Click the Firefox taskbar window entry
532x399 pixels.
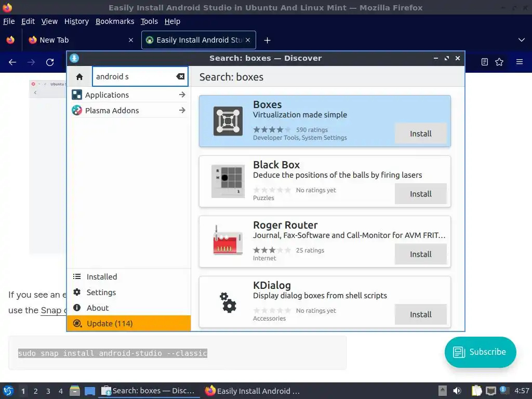pyautogui.click(x=253, y=391)
